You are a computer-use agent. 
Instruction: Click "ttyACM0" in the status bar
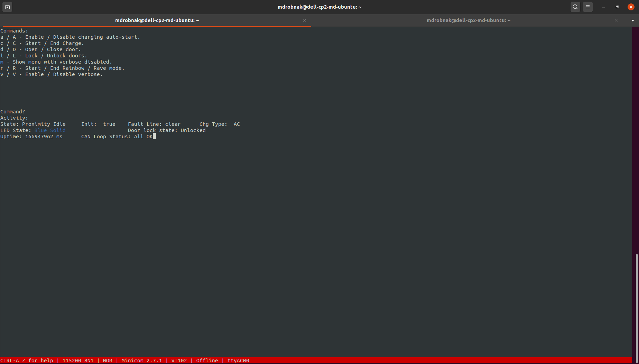(238, 361)
